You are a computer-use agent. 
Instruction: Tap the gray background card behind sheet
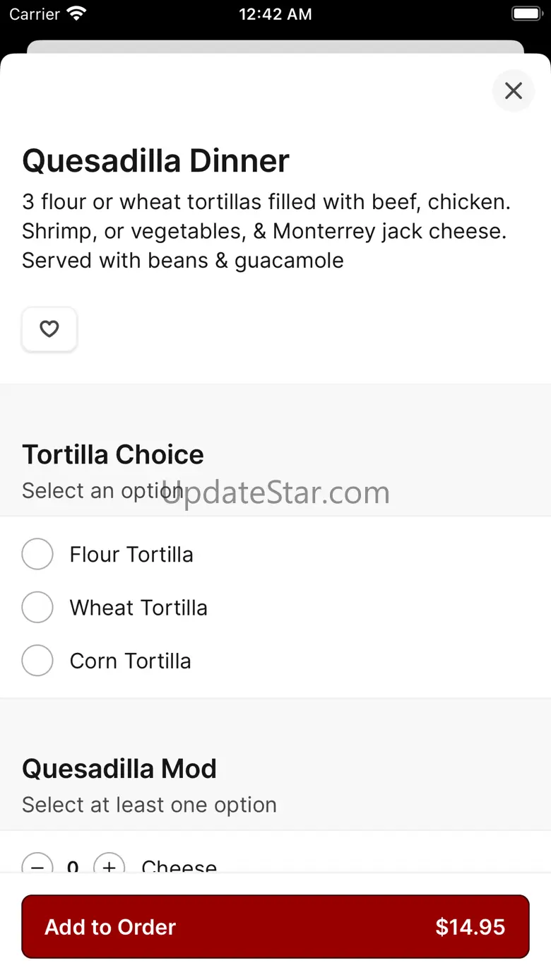point(275,47)
